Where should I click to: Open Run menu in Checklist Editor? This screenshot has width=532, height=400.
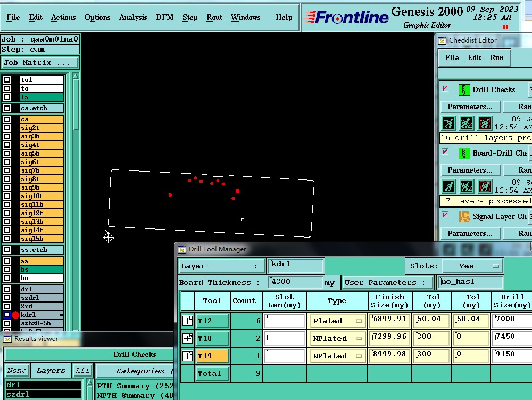497,58
